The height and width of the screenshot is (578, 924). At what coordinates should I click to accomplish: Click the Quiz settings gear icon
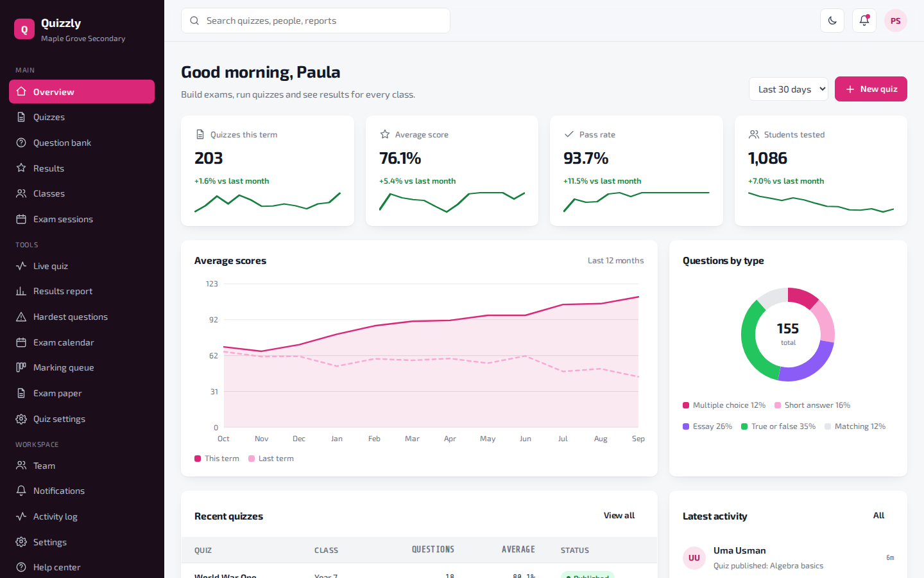pyautogui.click(x=21, y=419)
